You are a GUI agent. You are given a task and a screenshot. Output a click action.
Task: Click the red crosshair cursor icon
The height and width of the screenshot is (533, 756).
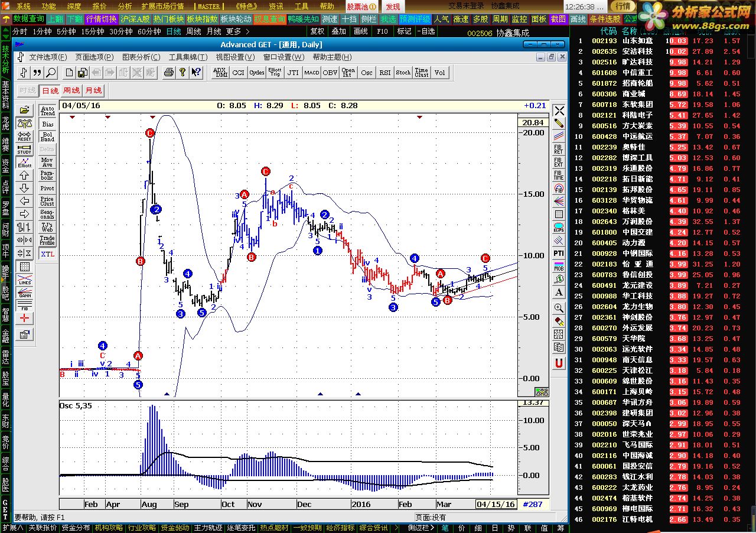(x=24, y=318)
